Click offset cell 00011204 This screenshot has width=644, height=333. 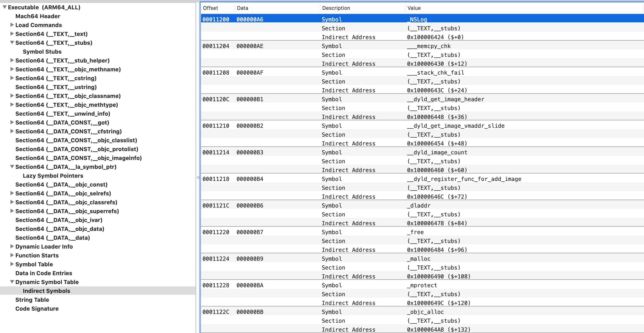[x=216, y=46]
